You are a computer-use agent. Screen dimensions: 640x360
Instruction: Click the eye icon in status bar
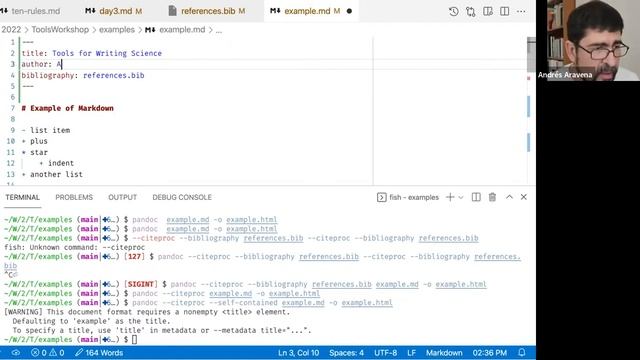(16, 353)
